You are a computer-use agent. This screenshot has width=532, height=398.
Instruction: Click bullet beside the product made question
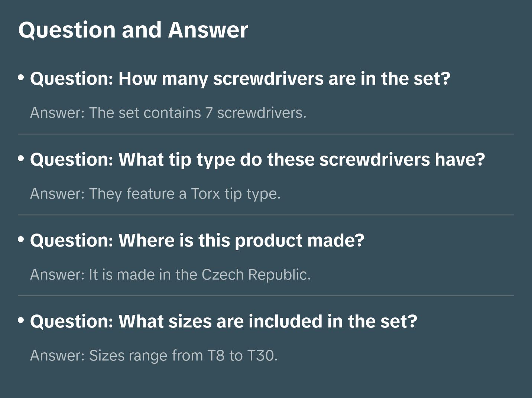point(21,239)
